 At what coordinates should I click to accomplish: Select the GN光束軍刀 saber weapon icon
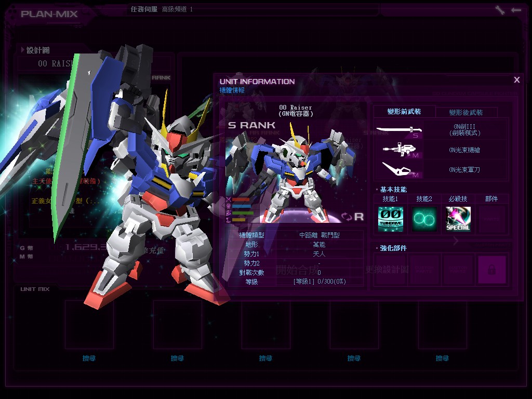pos(399,170)
